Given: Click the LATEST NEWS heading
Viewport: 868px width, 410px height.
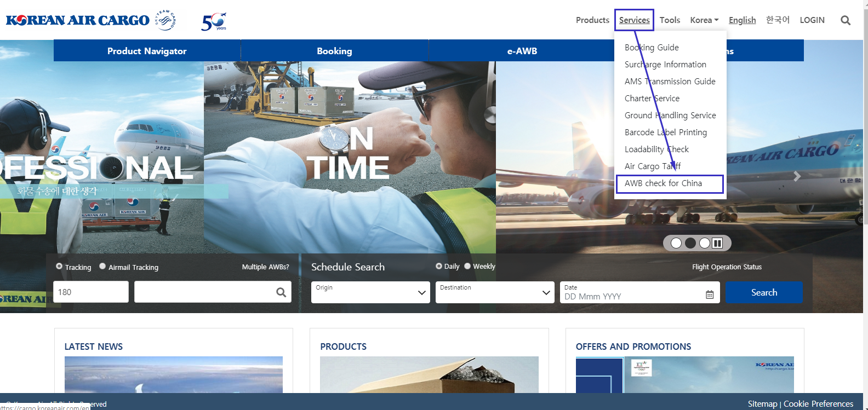Looking at the screenshot, I should click(x=94, y=347).
